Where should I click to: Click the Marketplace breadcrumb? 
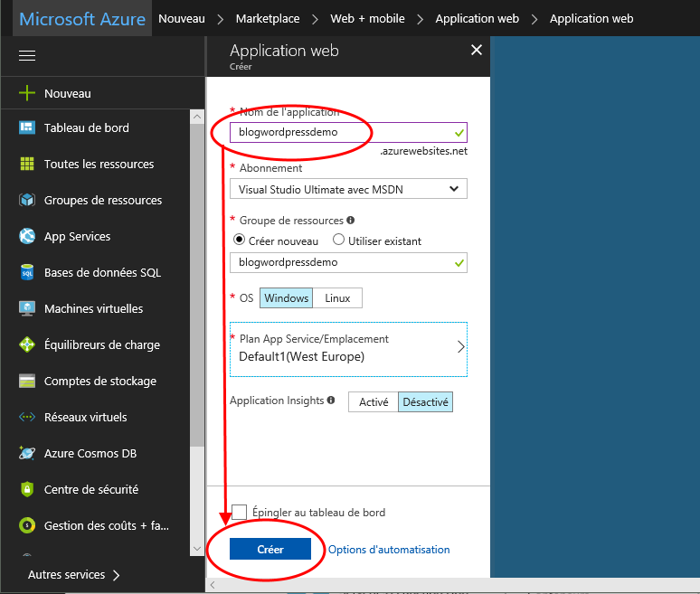click(x=268, y=19)
